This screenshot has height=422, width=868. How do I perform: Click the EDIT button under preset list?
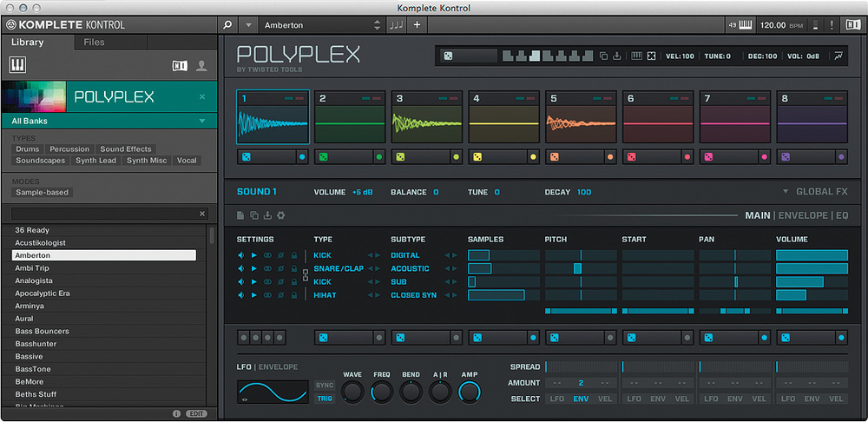click(x=196, y=413)
